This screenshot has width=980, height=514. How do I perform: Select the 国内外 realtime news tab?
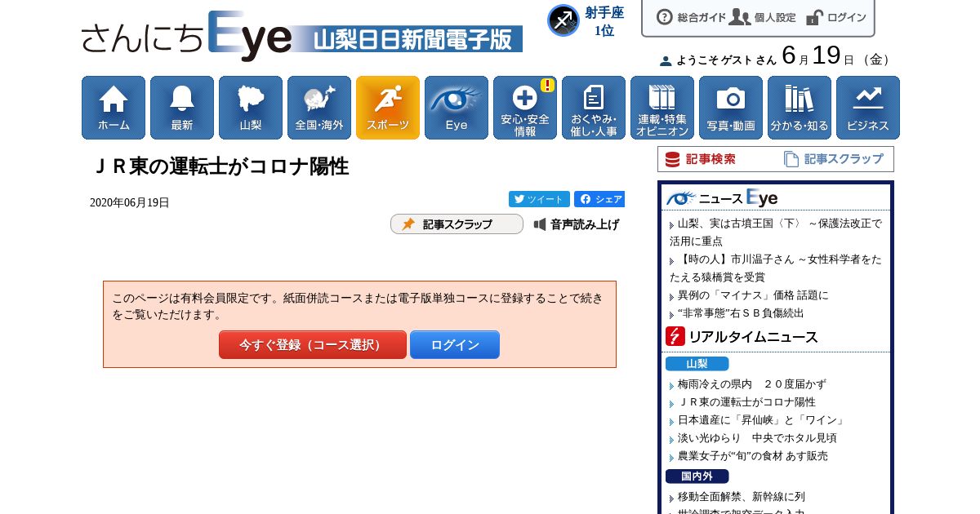(x=697, y=476)
